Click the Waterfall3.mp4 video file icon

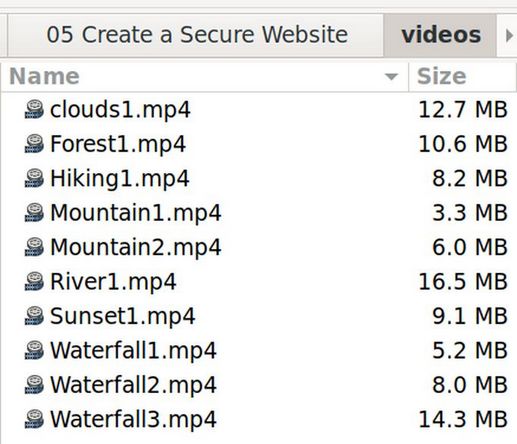pyautogui.click(x=34, y=419)
